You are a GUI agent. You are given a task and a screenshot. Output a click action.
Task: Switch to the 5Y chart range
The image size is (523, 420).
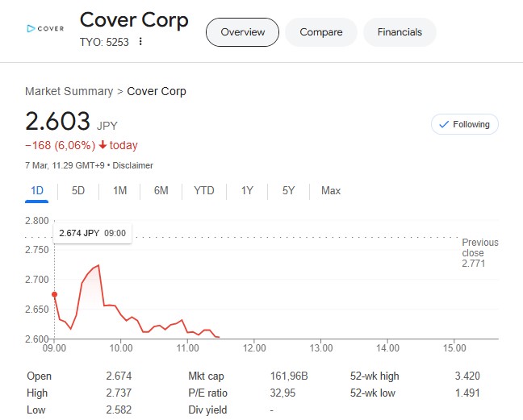[x=288, y=191]
